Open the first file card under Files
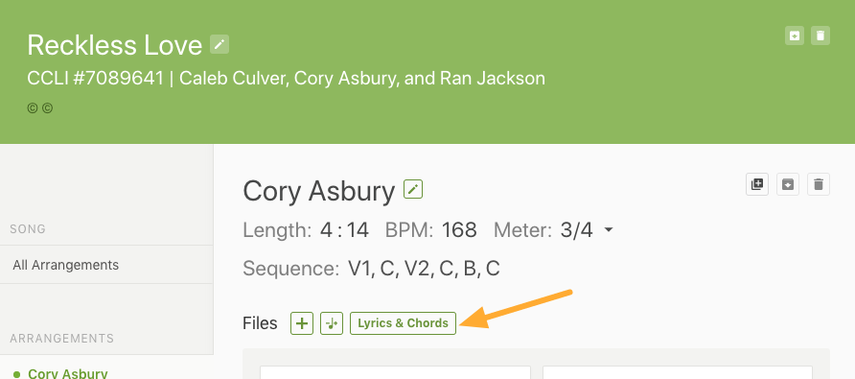This screenshot has height=379, width=855. click(395, 372)
